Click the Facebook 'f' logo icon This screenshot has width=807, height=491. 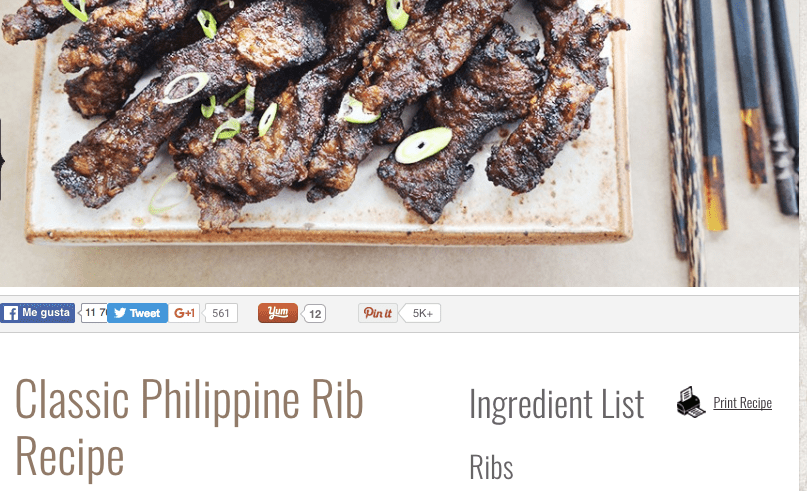click(x=10, y=313)
